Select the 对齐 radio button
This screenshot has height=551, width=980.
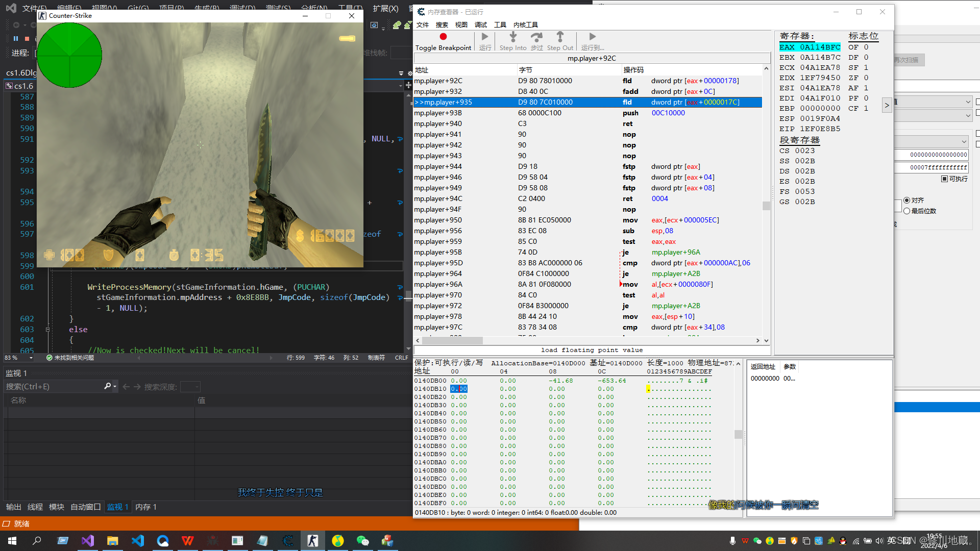click(x=906, y=201)
